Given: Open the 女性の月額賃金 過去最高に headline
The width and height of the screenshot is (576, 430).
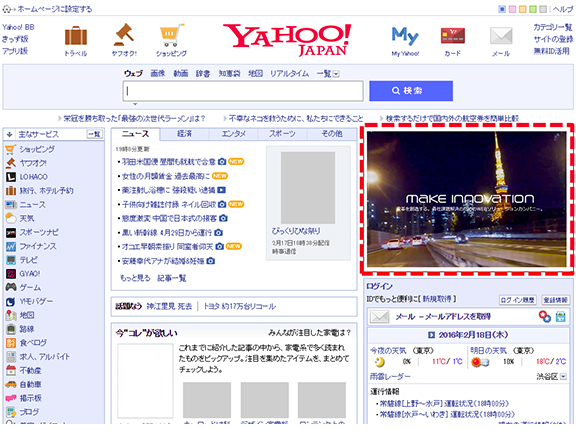Looking at the screenshot, I should (x=166, y=176).
